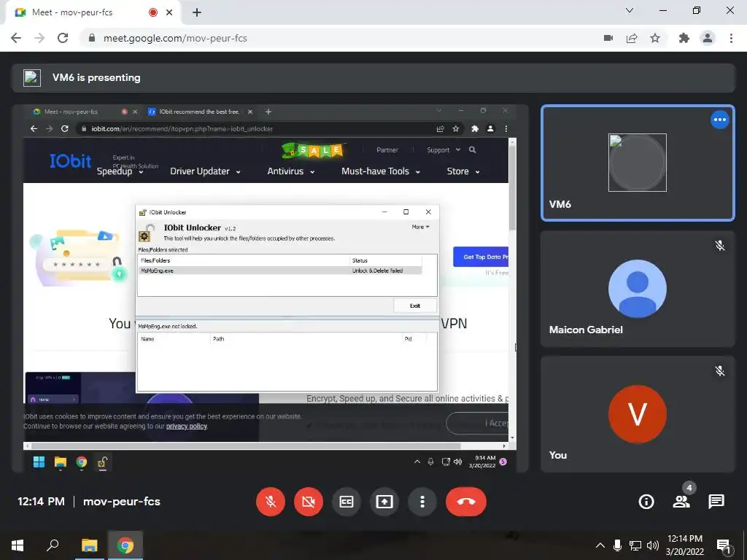Turn on camera in Meet controls
This screenshot has height=560, width=747.
point(309,502)
